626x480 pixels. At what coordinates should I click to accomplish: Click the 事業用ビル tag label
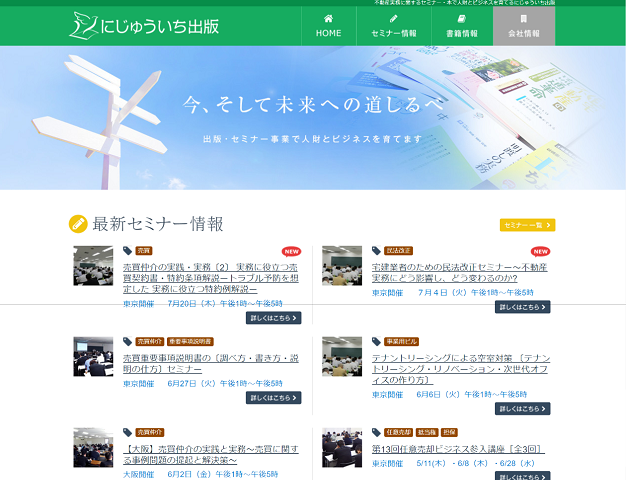(402, 341)
